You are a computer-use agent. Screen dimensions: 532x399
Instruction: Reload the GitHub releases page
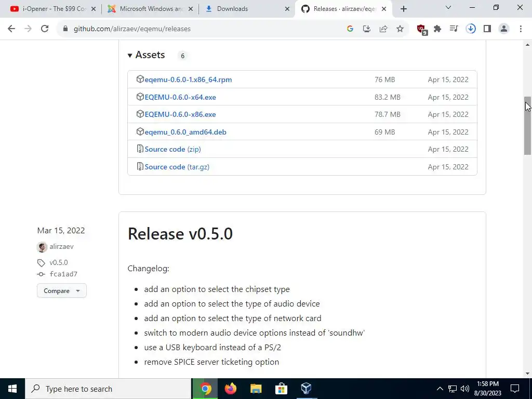click(x=45, y=29)
